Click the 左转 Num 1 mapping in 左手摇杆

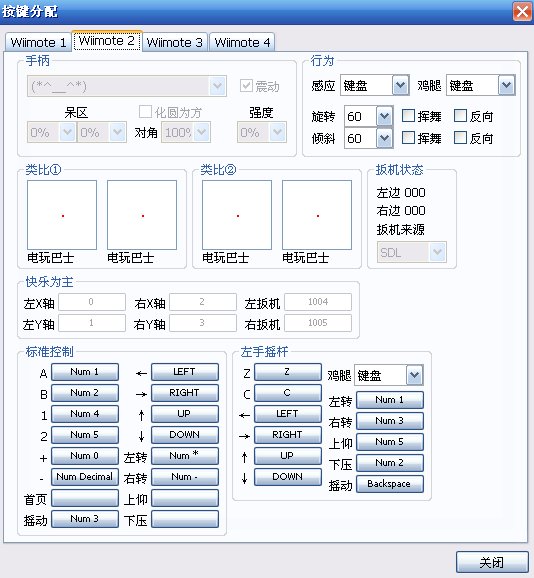pyautogui.click(x=390, y=400)
